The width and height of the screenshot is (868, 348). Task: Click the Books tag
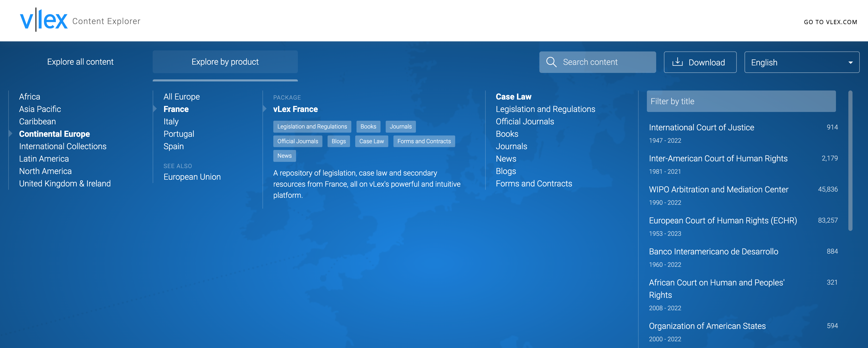(368, 126)
